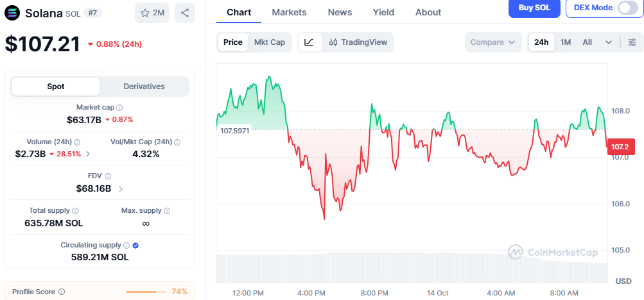Open the Yield tab
This screenshot has width=644, height=300.
(x=383, y=12)
